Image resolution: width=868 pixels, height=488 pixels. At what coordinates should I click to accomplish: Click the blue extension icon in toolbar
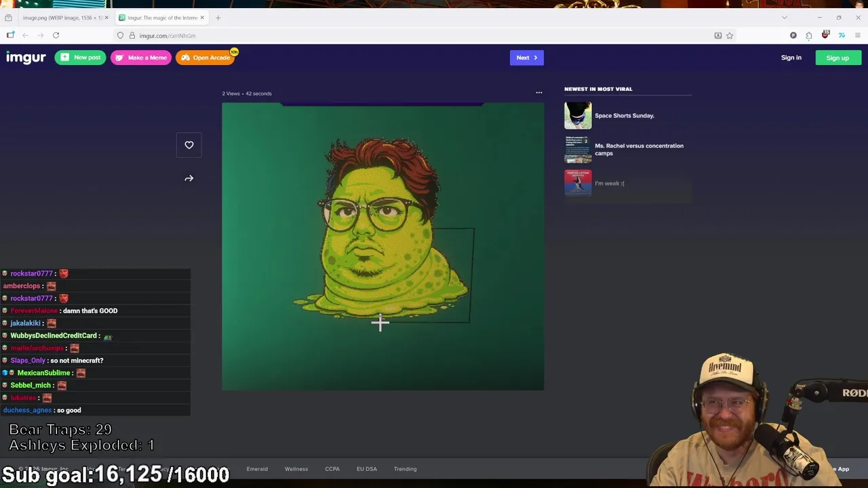coord(842,35)
